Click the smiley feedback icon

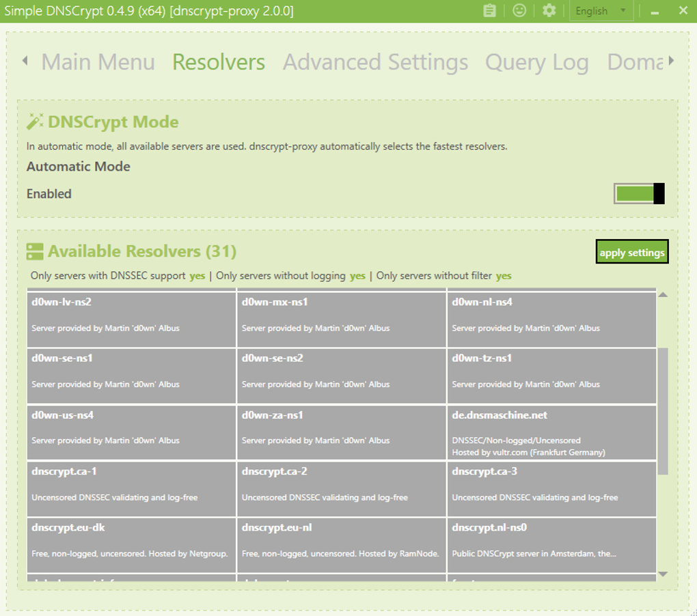pos(519,10)
